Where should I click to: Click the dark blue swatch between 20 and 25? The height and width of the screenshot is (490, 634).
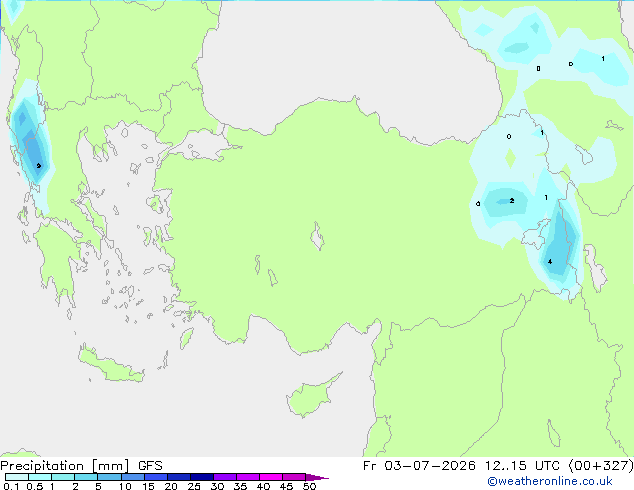[x=178, y=477]
